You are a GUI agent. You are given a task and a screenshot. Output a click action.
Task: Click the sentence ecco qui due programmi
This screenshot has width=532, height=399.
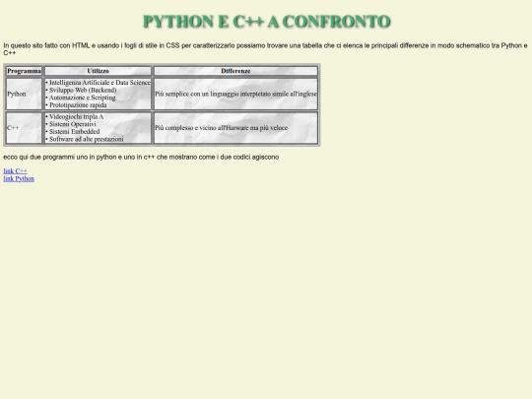tap(141, 157)
